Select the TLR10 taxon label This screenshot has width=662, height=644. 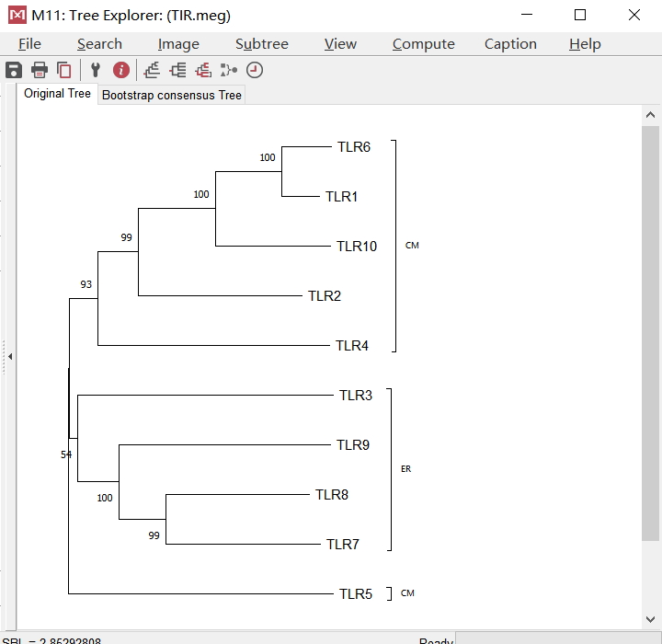click(x=357, y=247)
